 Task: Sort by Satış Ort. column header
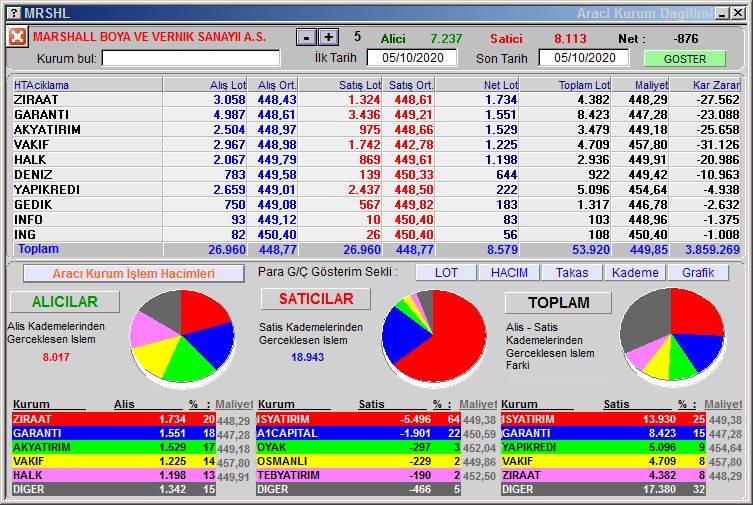point(409,85)
